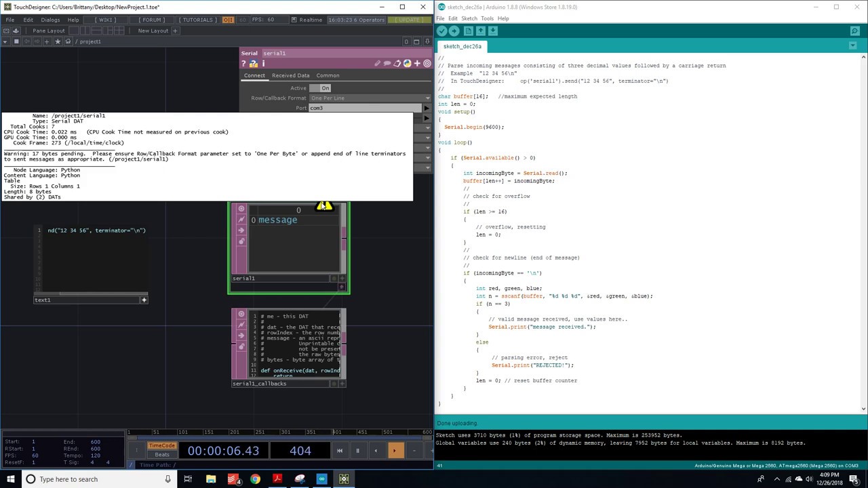Screen dimensions: 868x488
Task: Select the Connect parameter tab
Action: coord(254,76)
